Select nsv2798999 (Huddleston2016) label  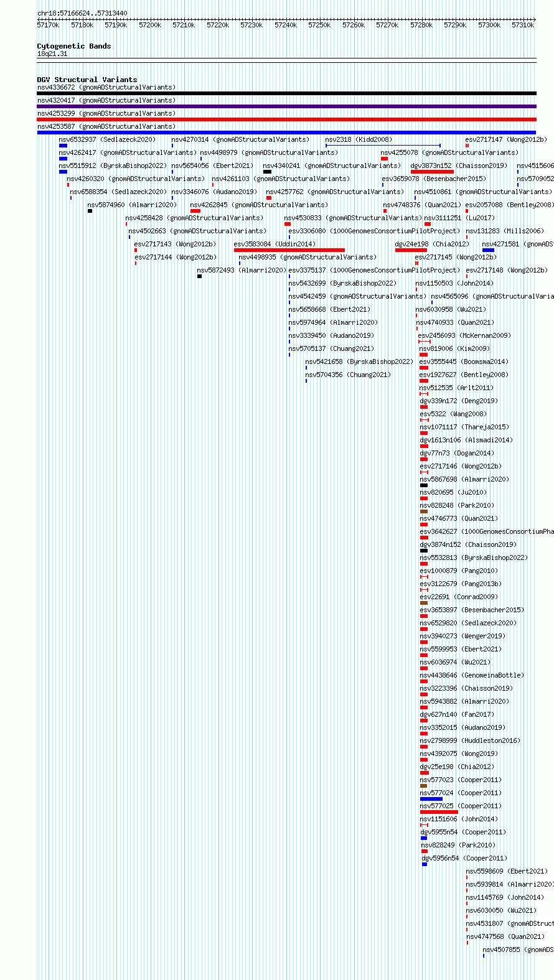click(470, 740)
